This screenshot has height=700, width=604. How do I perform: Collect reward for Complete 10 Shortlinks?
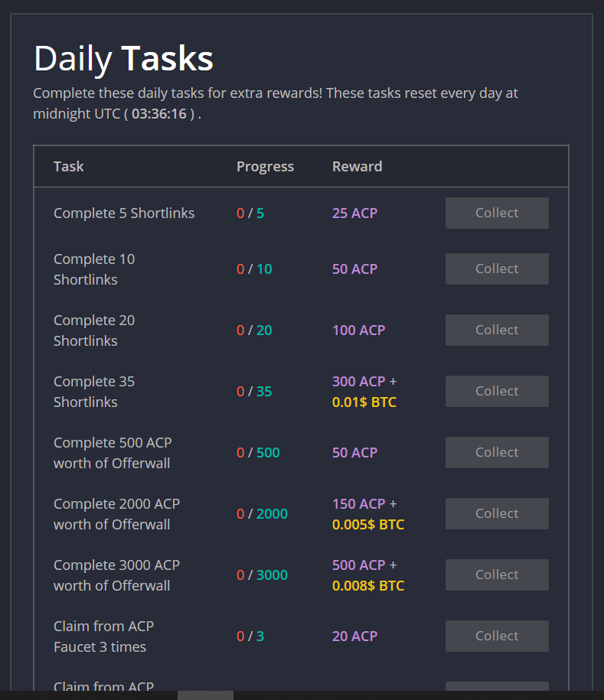[x=497, y=269]
